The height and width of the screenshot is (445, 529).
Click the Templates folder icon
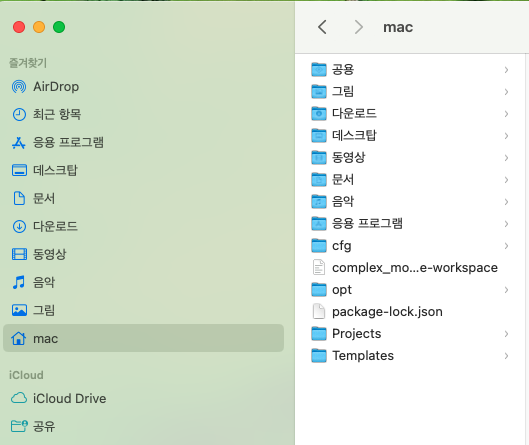(319, 356)
